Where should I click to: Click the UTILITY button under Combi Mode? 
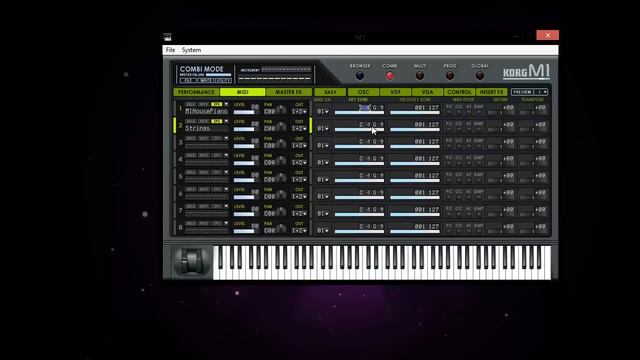pyautogui.click(x=224, y=81)
